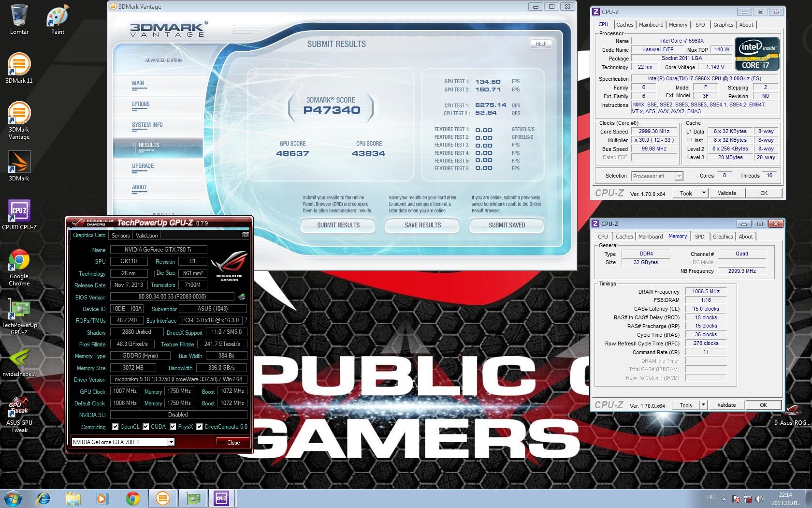Click the Driver Version field in GPU-Z

coord(179,379)
